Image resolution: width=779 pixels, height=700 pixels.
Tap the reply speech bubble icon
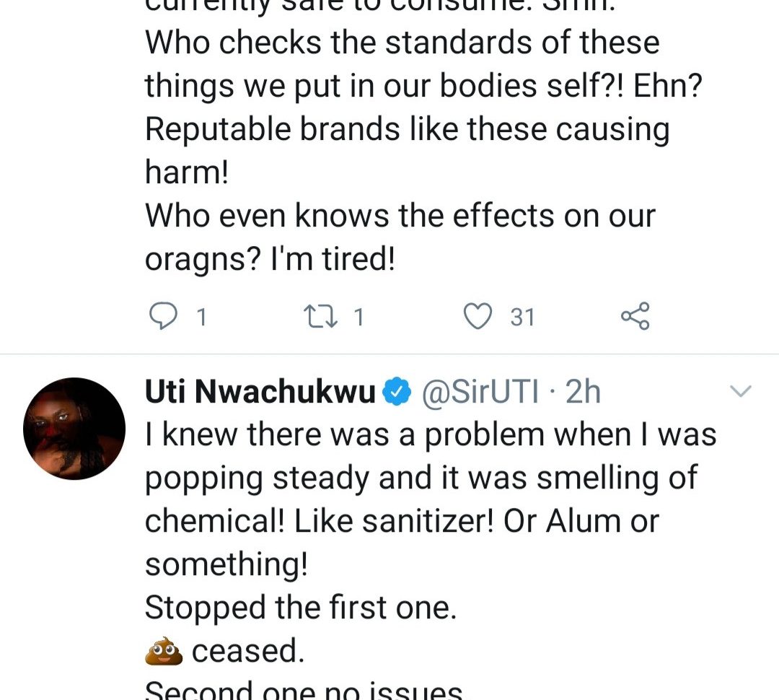[163, 316]
